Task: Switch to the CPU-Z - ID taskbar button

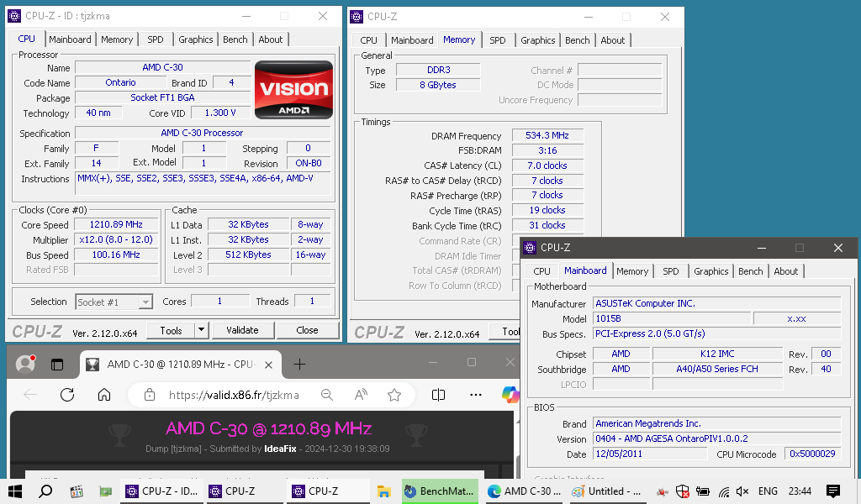Action: pyautogui.click(x=162, y=491)
